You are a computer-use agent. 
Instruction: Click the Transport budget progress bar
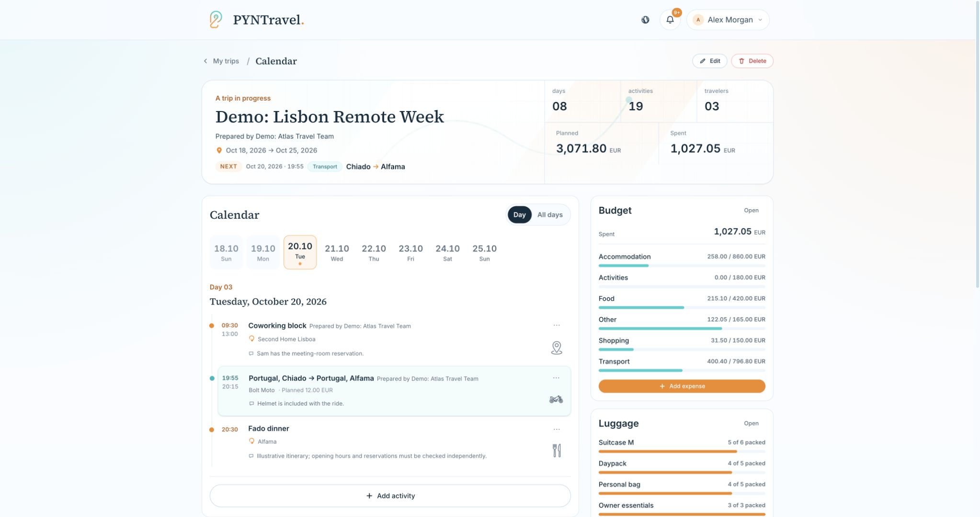682,371
